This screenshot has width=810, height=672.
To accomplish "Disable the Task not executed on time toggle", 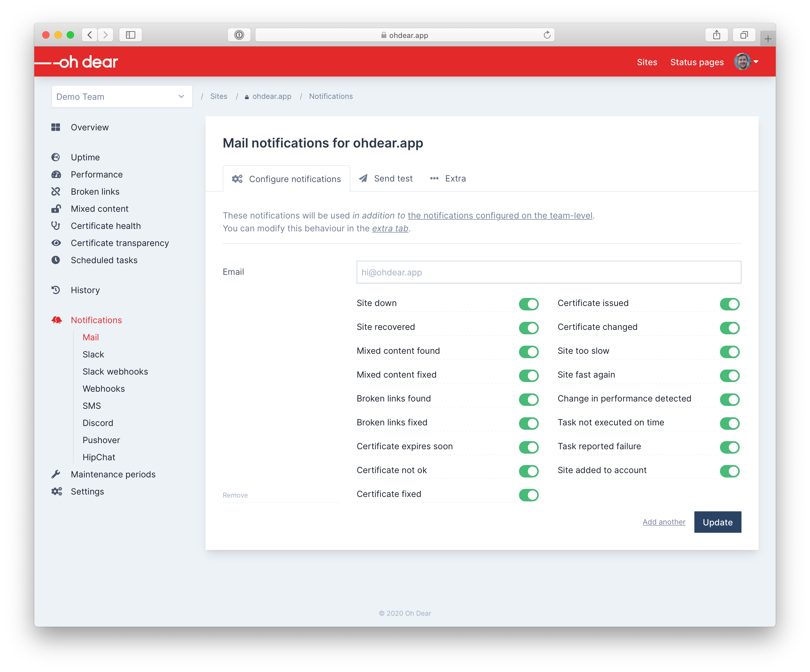I will click(730, 422).
